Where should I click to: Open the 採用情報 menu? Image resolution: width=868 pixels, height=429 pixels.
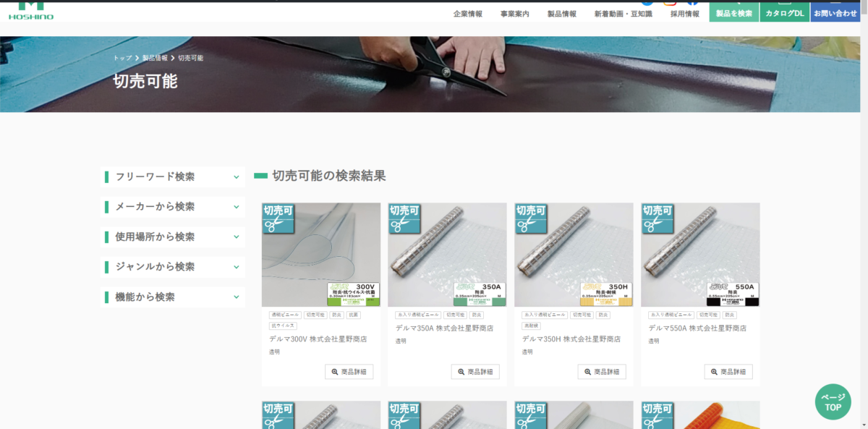click(685, 14)
